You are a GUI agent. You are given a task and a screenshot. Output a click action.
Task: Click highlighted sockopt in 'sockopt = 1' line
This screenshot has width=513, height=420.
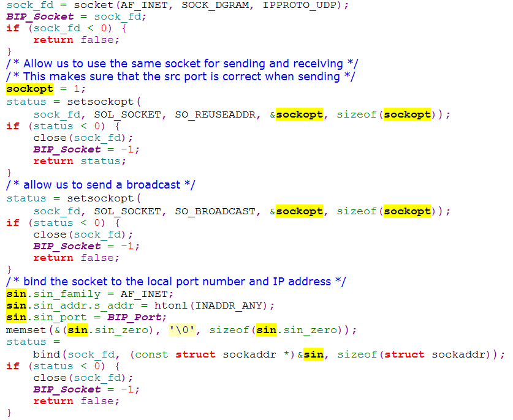pyautogui.click(x=30, y=89)
